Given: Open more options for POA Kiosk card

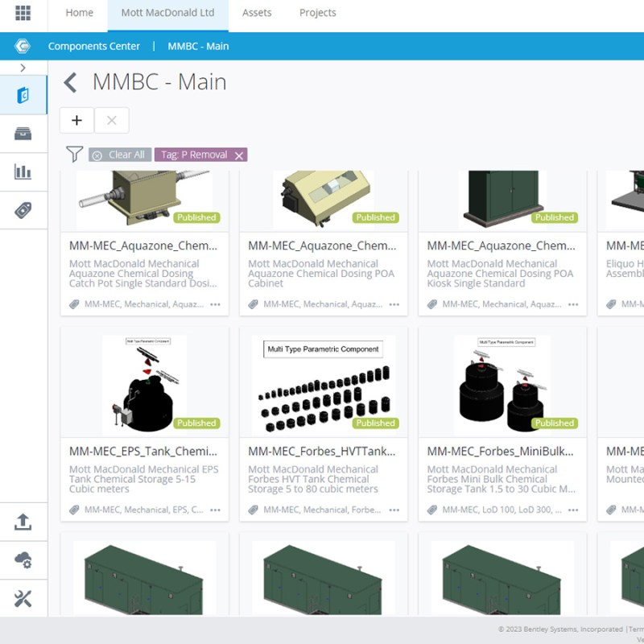Looking at the screenshot, I should click(573, 304).
